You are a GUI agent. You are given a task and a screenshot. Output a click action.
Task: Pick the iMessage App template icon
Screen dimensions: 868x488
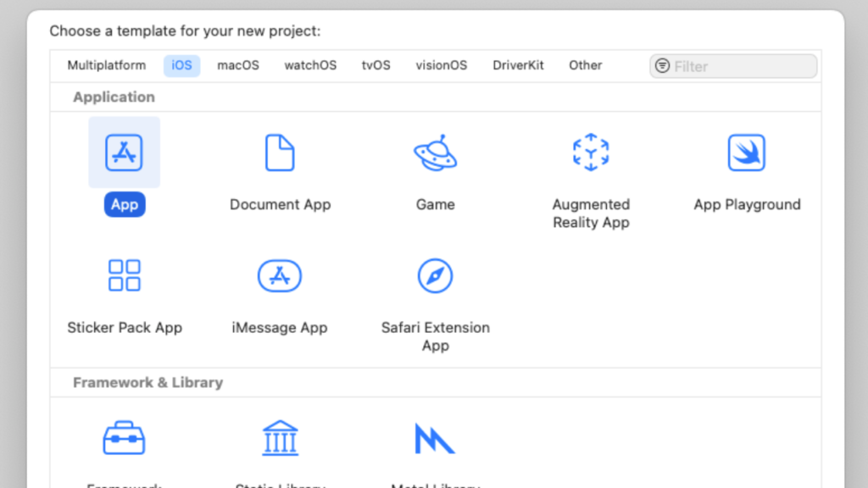(280, 275)
